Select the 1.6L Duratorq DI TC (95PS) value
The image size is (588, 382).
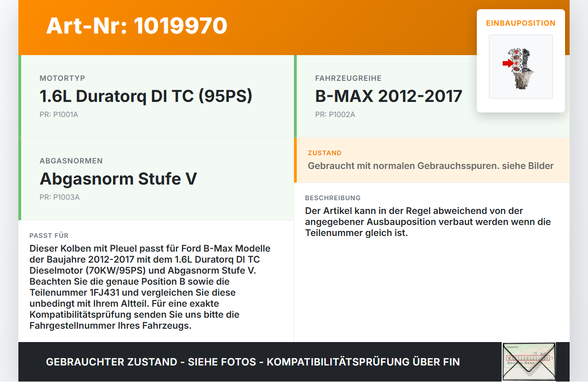tap(146, 96)
